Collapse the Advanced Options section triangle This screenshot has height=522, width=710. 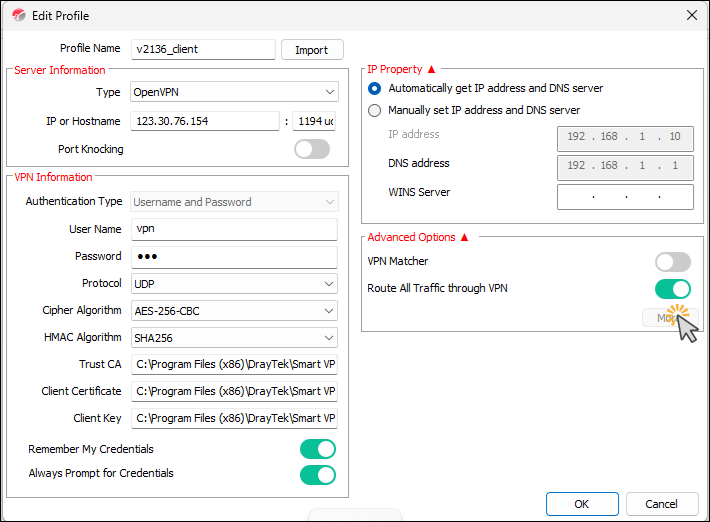point(464,238)
